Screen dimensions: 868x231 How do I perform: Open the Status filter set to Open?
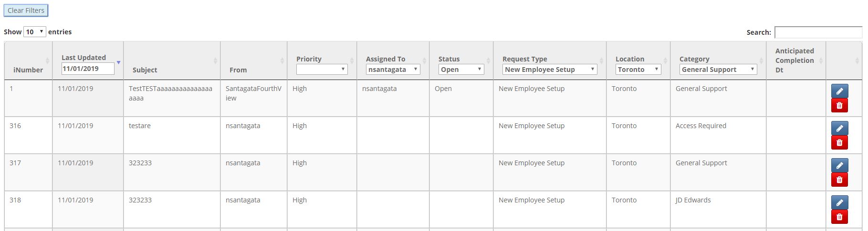tap(461, 70)
